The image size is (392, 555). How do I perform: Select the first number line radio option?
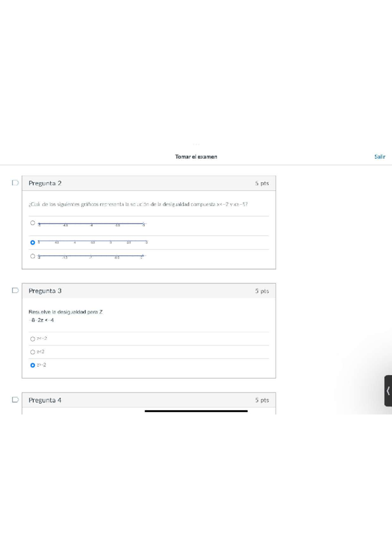click(x=33, y=223)
